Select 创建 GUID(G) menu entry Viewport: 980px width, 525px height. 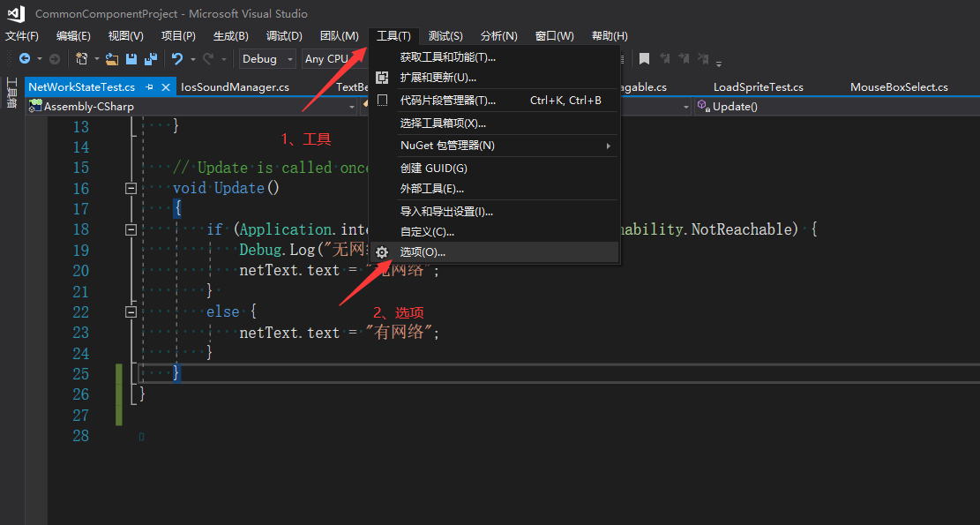(494, 169)
